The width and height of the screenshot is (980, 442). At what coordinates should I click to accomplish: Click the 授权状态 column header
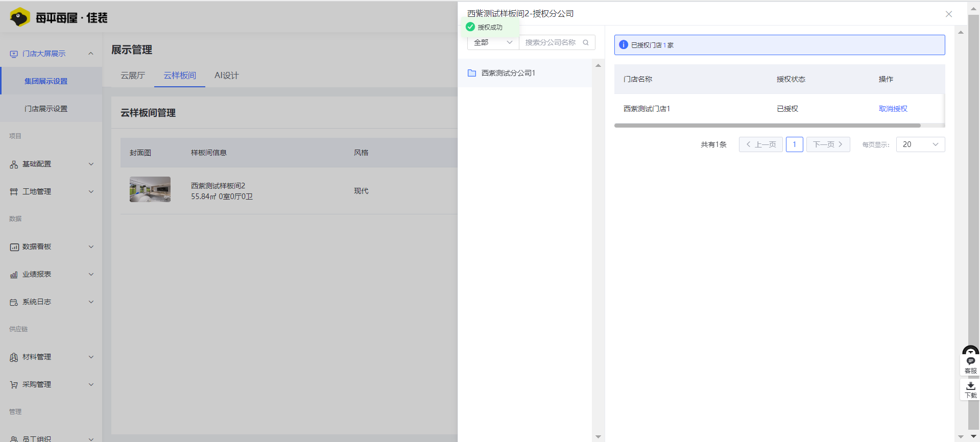[791, 79]
